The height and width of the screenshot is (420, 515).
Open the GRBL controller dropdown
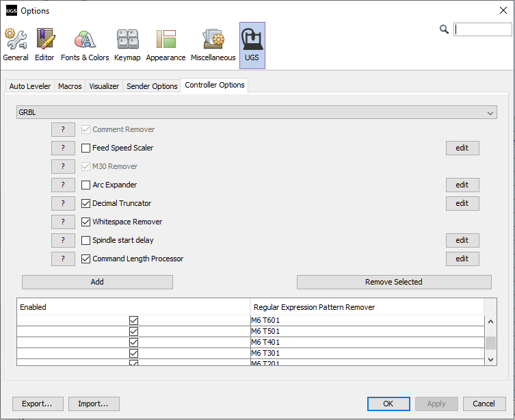pyautogui.click(x=256, y=112)
